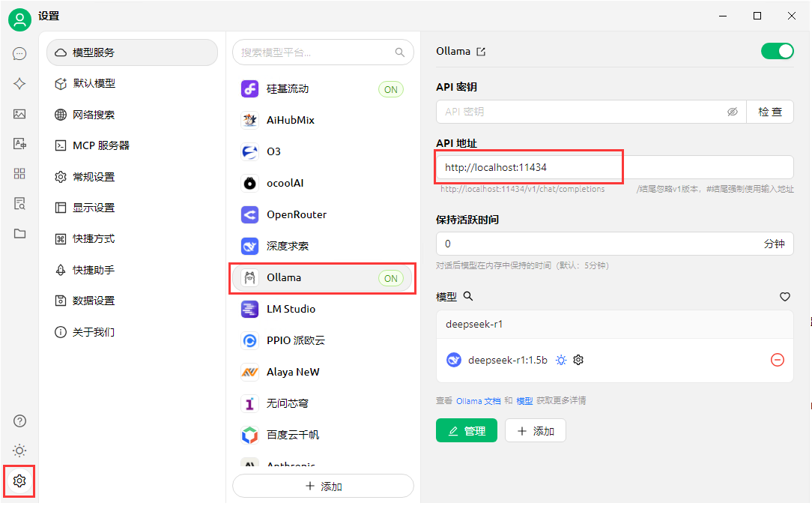Select OpenRouter provider

(x=323, y=214)
